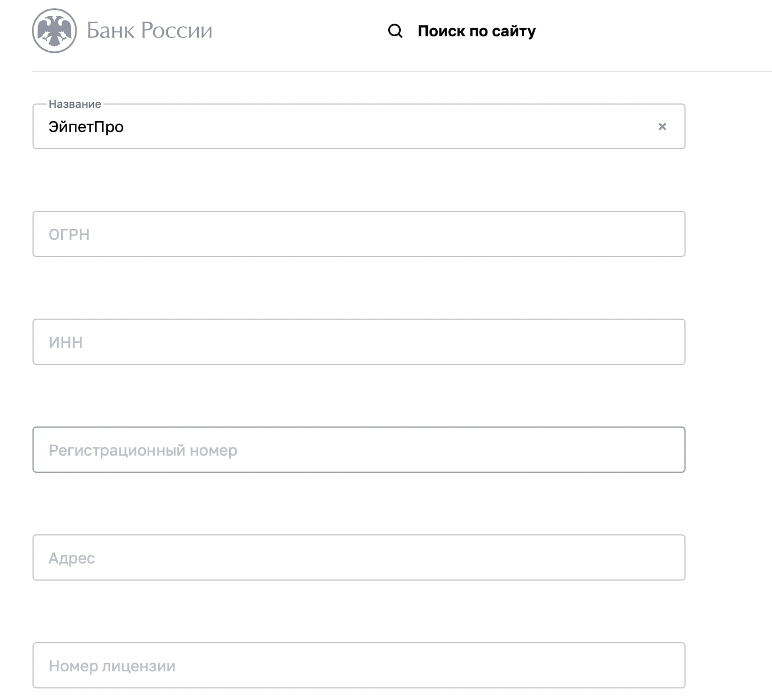Clear the Название field with the X
The width and height of the screenshot is (772, 700).
click(x=662, y=127)
